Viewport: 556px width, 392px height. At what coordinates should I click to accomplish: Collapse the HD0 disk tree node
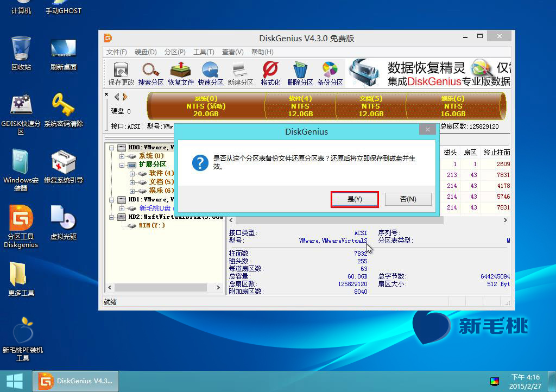111,148
